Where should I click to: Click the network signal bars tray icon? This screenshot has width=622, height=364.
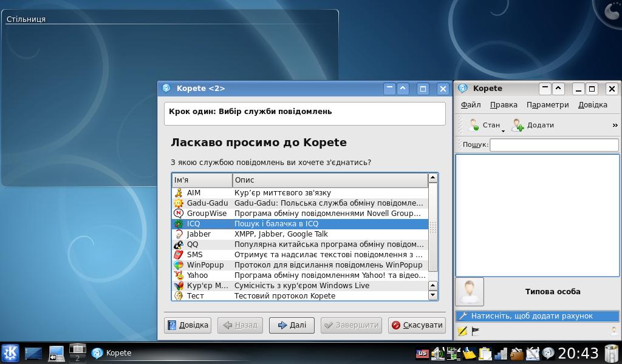point(501,353)
